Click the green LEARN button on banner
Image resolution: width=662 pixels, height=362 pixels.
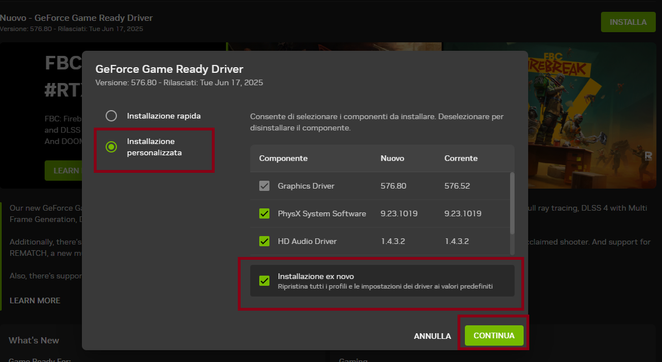tap(63, 171)
